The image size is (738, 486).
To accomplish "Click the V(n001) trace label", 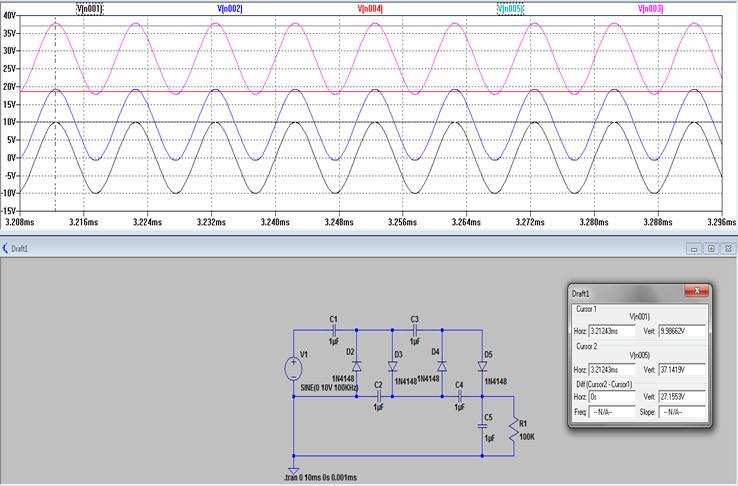I will point(89,8).
